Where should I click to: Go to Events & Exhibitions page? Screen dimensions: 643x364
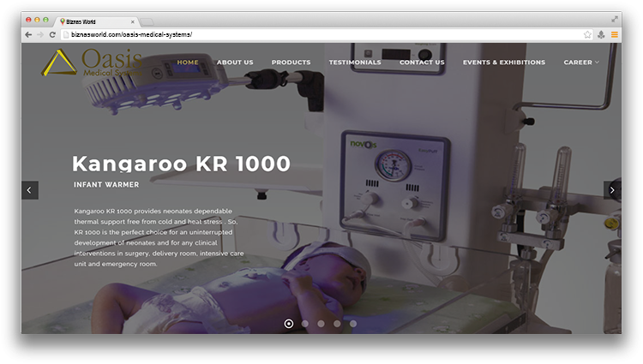503,63
